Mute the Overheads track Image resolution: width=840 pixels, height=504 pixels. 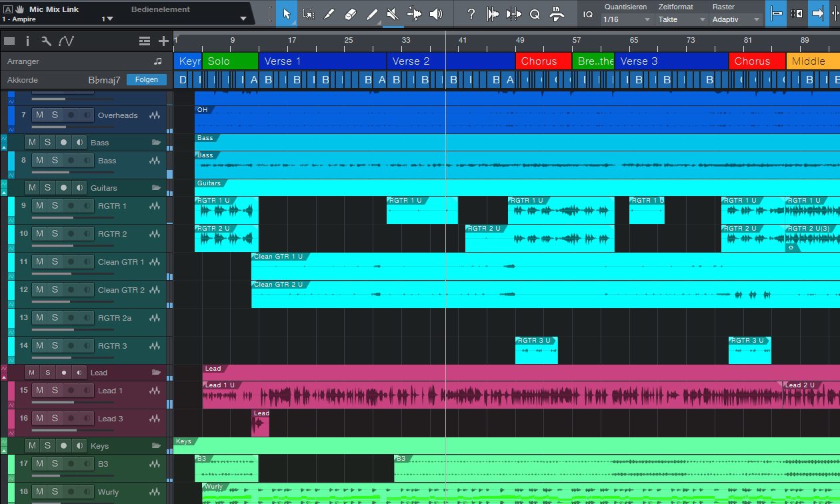39,115
